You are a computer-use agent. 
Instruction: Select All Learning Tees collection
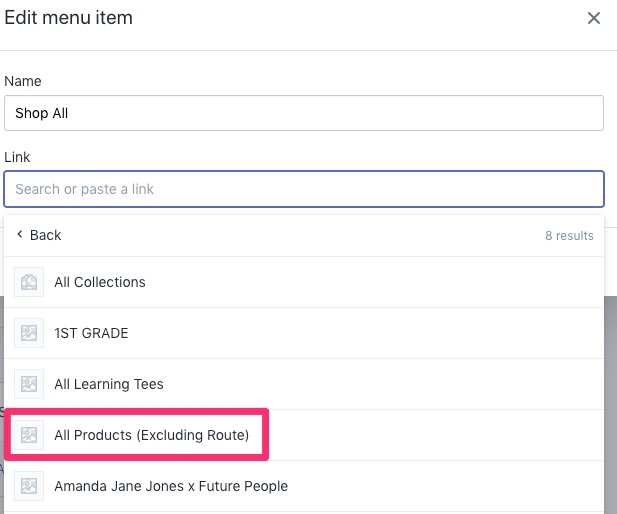click(x=304, y=384)
